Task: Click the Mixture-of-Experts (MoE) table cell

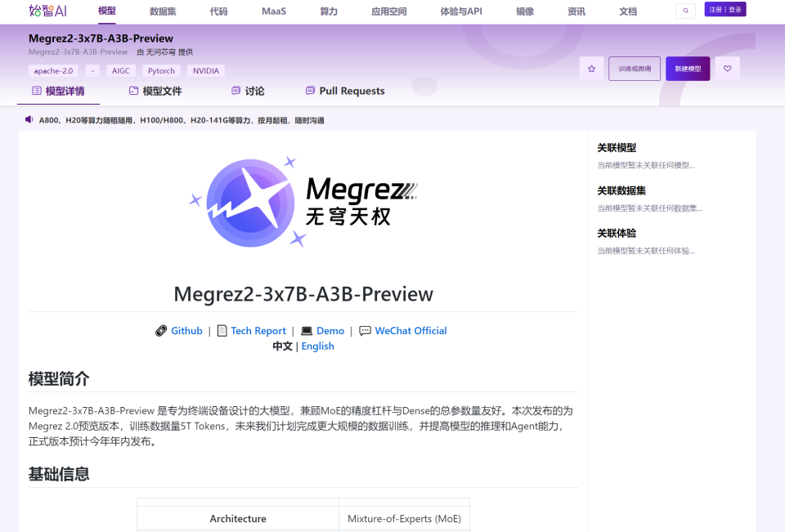Action: tap(405, 518)
